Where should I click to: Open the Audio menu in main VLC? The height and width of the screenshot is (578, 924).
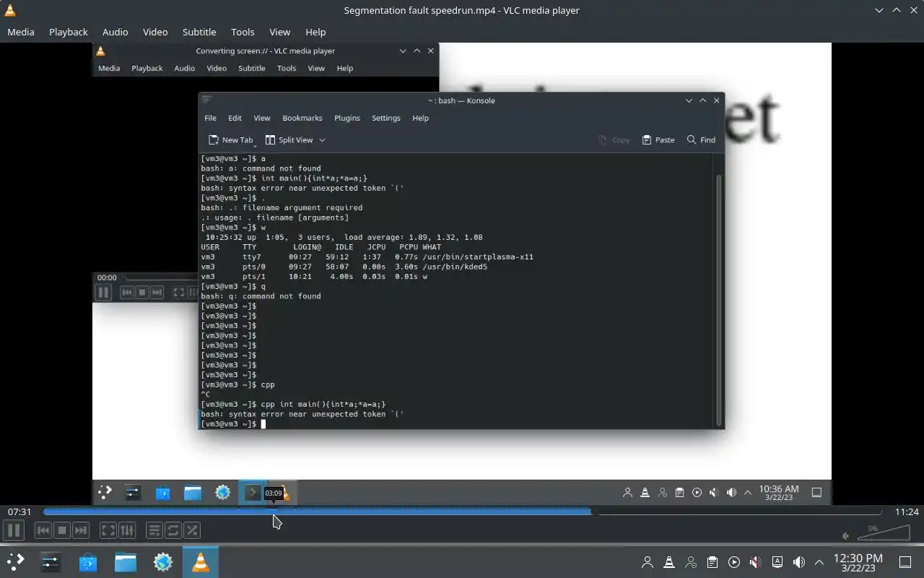click(x=115, y=32)
